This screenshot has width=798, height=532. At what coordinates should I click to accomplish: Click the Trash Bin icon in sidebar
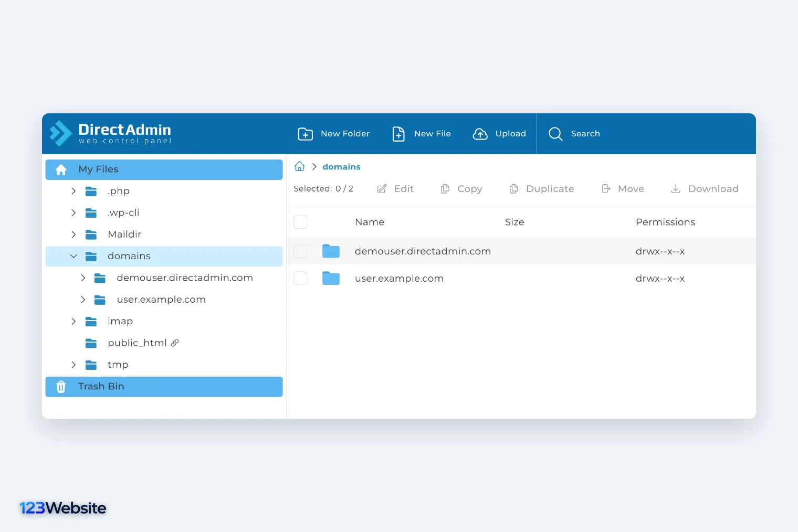tap(61, 387)
